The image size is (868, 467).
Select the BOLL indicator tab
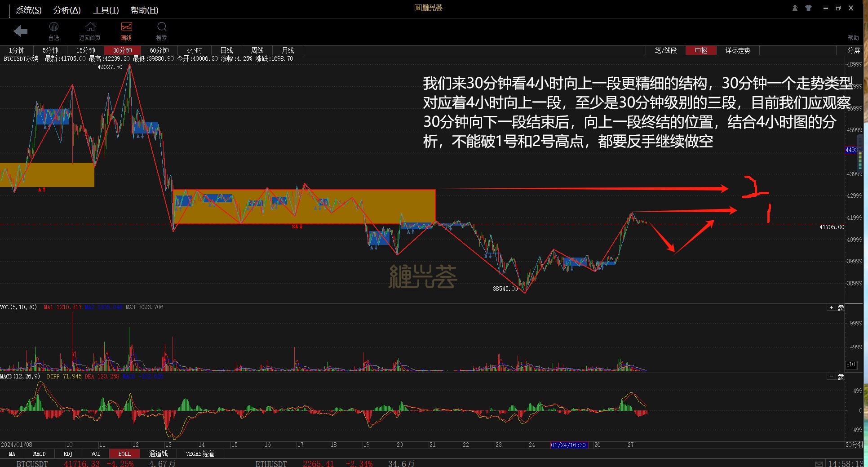(124, 454)
